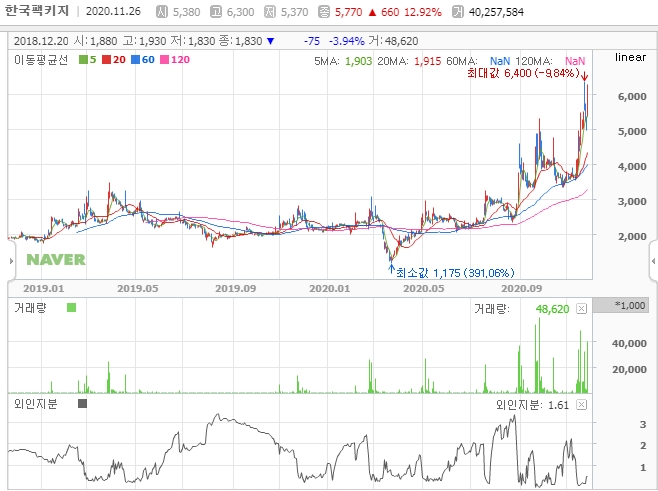
Task: Click the 외인지분 value 1.61
Action: point(559,405)
